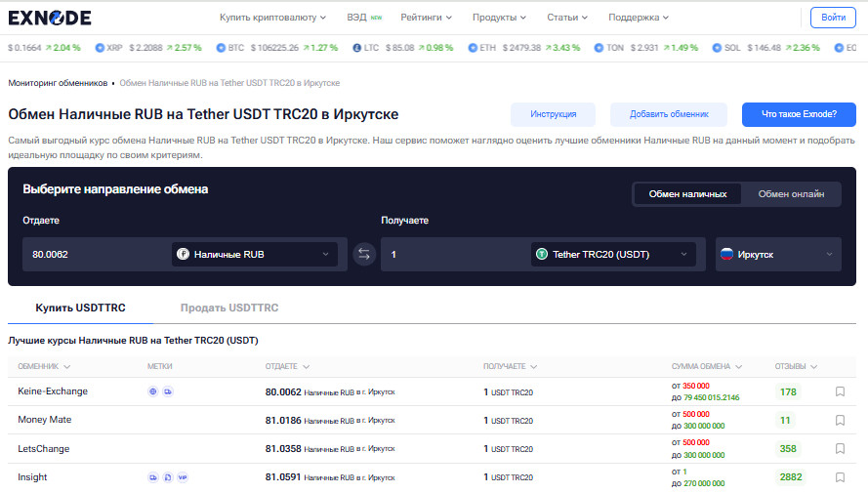The width and height of the screenshot is (868, 493).
Task: Click SOL coin icon in ticker
Action: (717, 48)
